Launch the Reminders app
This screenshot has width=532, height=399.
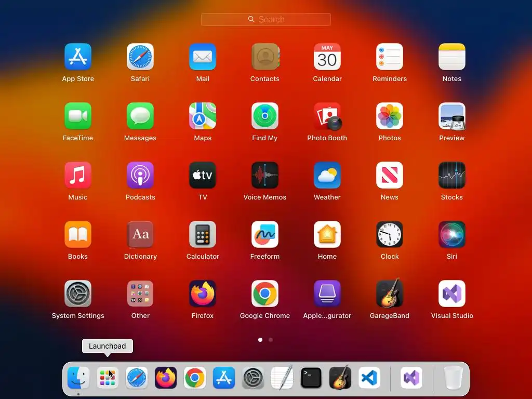[390, 57]
